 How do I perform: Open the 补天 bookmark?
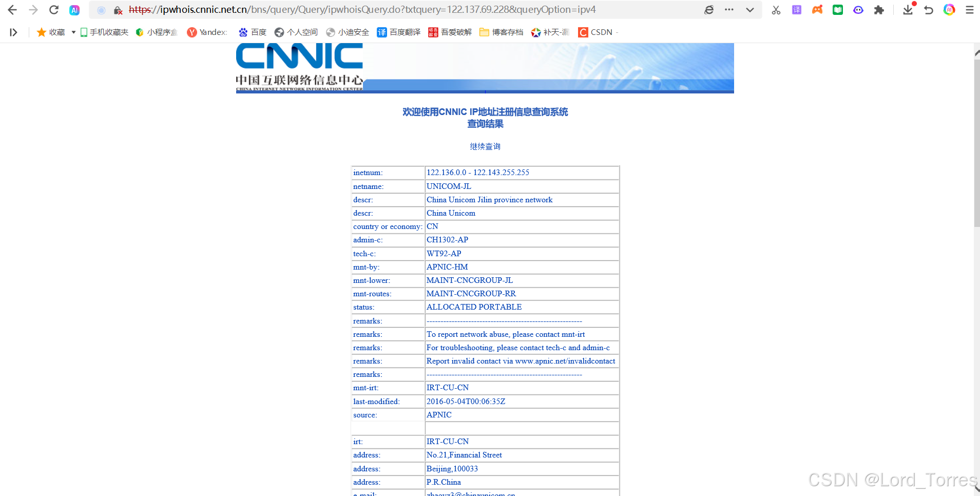coord(550,32)
